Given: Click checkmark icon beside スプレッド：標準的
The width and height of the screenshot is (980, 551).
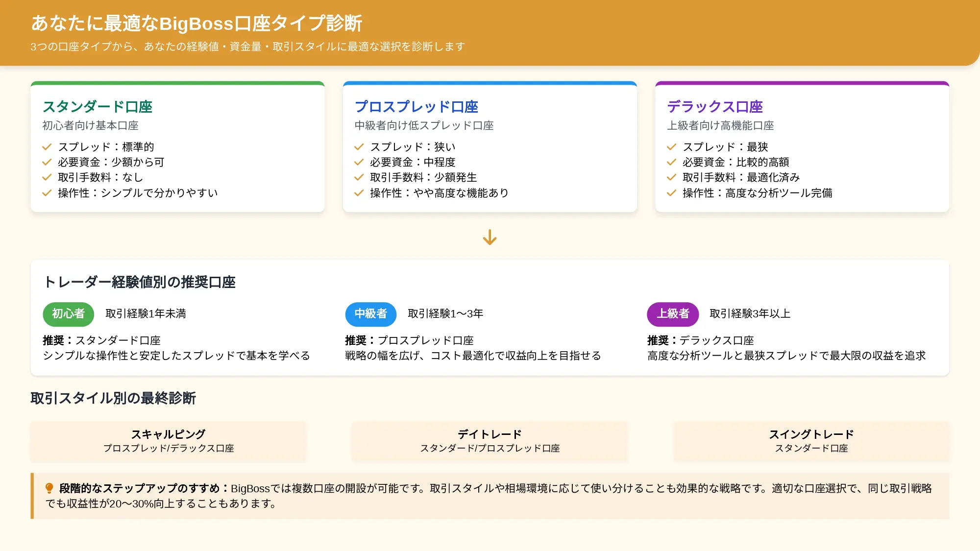Looking at the screenshot, I should pos(47,147).
